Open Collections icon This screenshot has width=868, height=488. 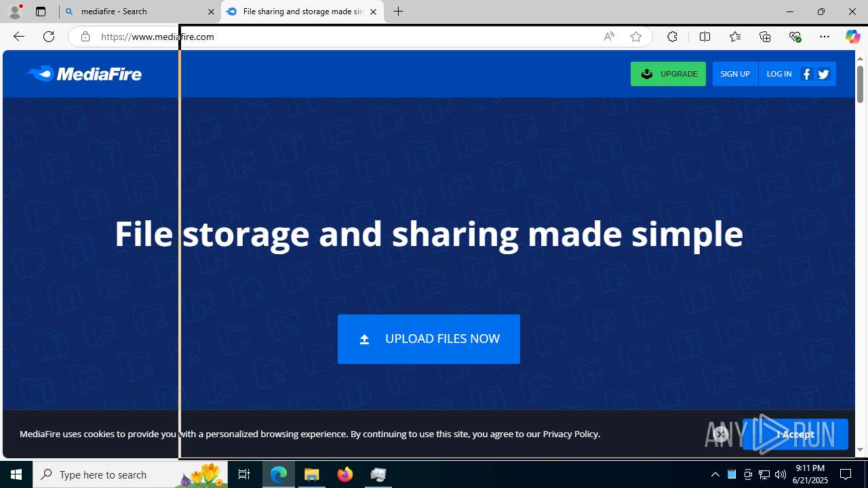coord(765,37)
